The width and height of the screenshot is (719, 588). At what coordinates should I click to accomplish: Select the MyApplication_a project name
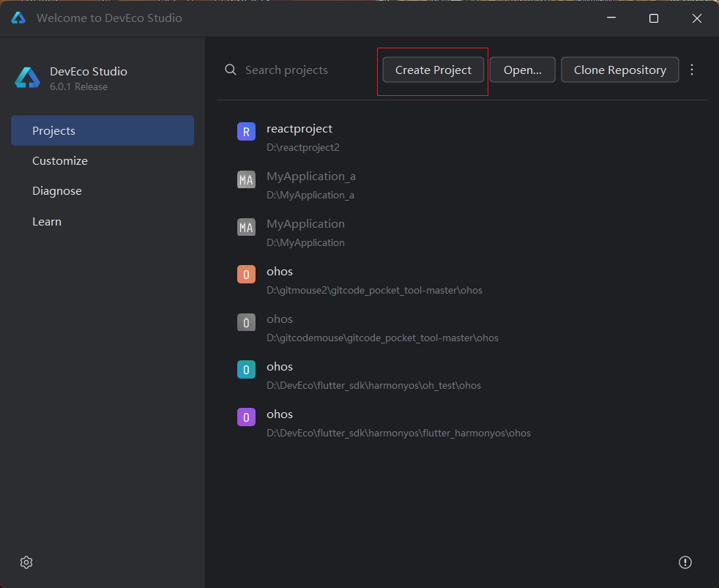pos(311,176)
